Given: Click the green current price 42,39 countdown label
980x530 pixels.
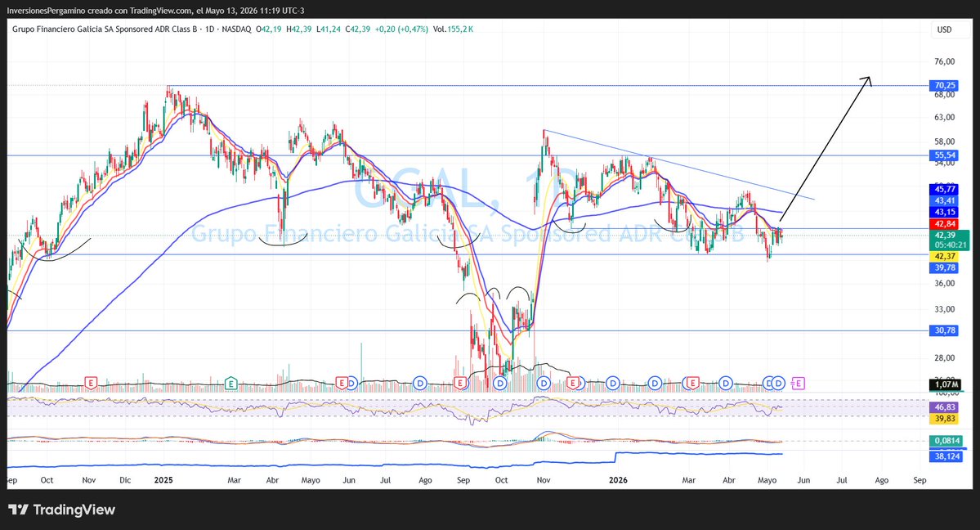Looking at the screenshot, I should tap(950, 240).
